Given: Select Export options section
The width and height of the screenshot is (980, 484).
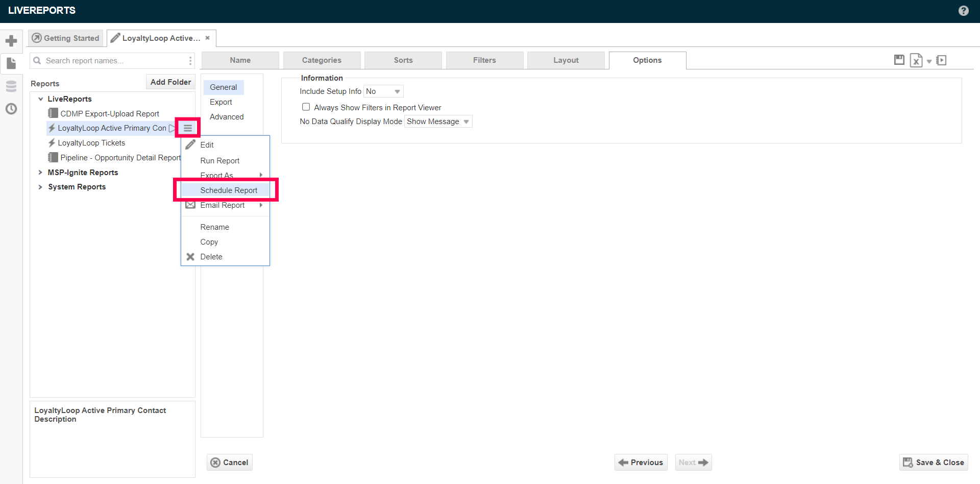Looking at the screenshot, I should click(x=221, y=102).
